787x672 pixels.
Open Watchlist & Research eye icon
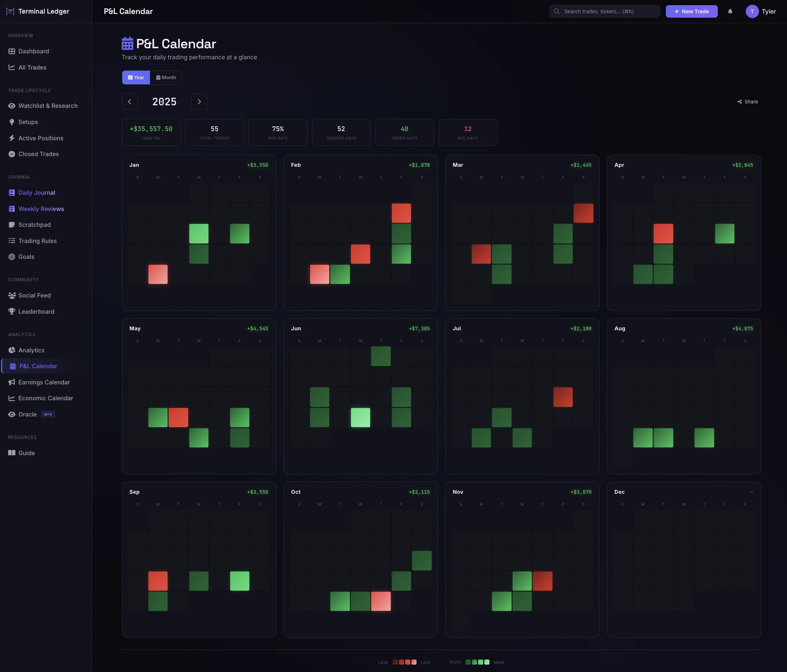[x=12, y=106]
